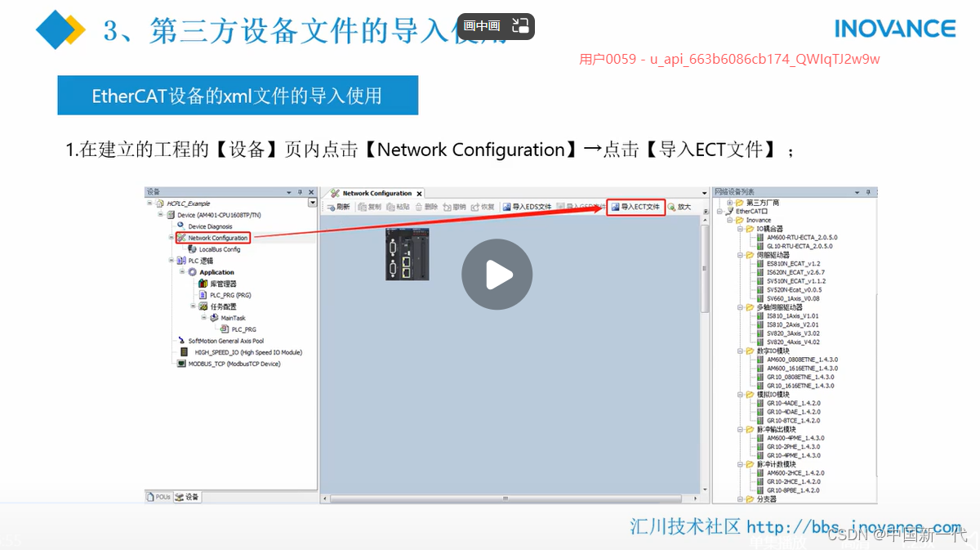Open the 设备 bottom tab
Image resolution: width=980 pixels, height=550 pixels.
click(x=187, y=496)
